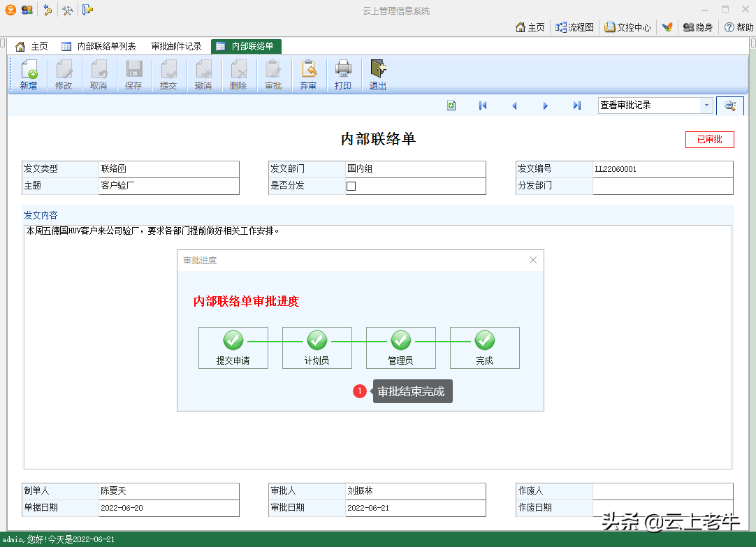Click the 弃审 (un-approve) toolbar icon
This screenshot has height=547, width=756.
pos(308,75)
